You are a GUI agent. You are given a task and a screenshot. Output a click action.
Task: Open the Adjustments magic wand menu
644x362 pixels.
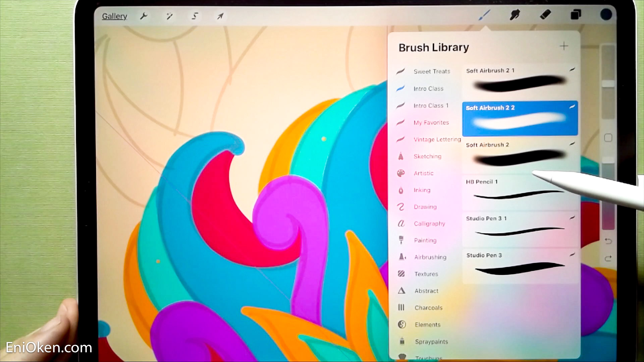(169, 16)
